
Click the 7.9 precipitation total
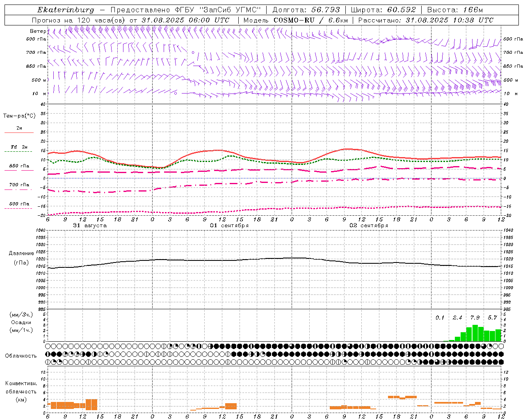tap(475, 317)
